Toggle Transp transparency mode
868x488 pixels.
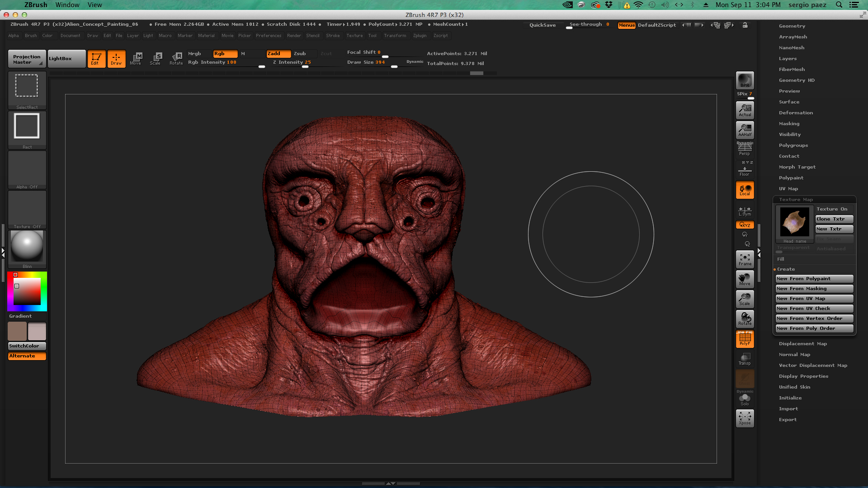745,359
